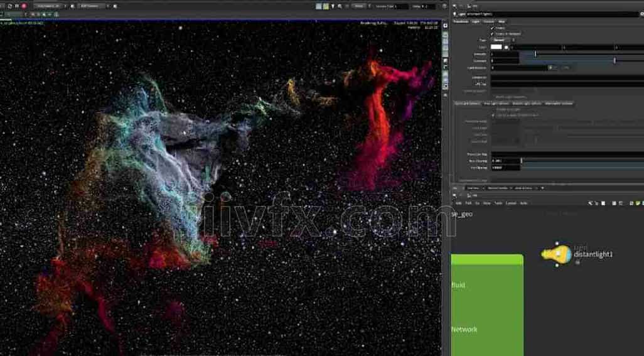Open the color picker icon next to Color
Image resolution: width=644 pixels, height=356 pixels.
coord(506,47)
